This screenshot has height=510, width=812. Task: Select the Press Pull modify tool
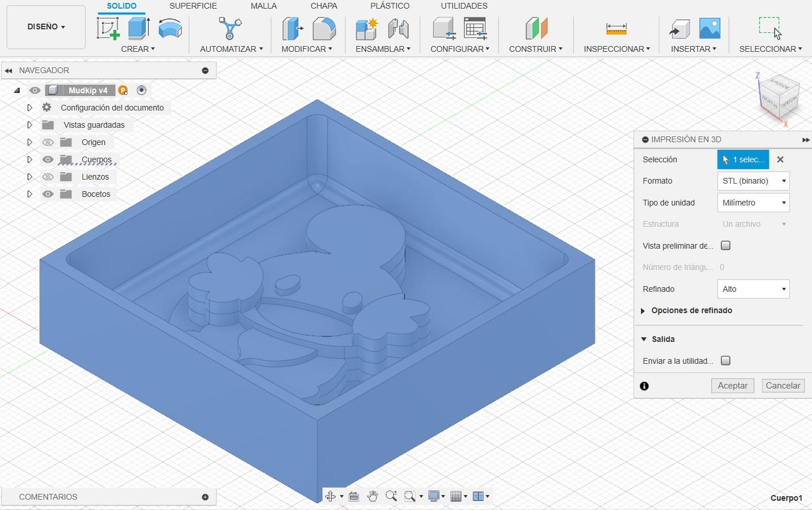coord(293,28)
